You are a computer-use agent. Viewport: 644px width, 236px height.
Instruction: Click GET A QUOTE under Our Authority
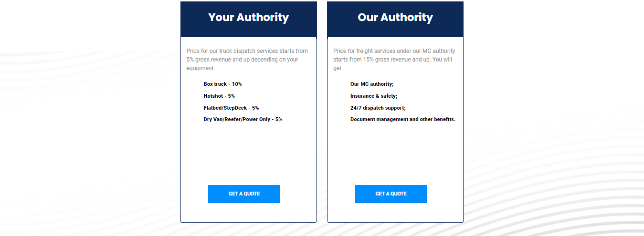[x=391, y=194]
